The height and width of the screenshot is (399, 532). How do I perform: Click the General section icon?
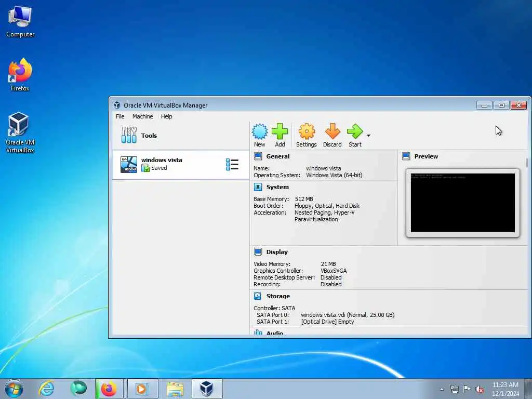[x=258, y=156]
